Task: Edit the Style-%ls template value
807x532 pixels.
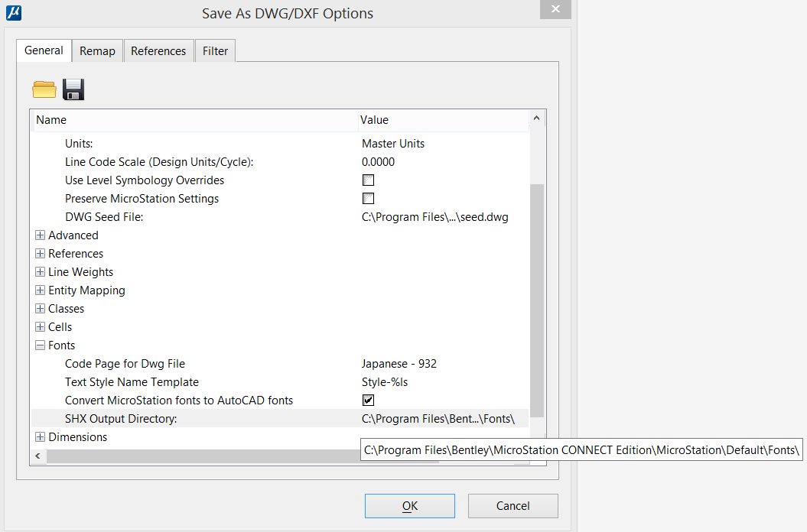Action: pyautogui.click(x=385, y=382)
